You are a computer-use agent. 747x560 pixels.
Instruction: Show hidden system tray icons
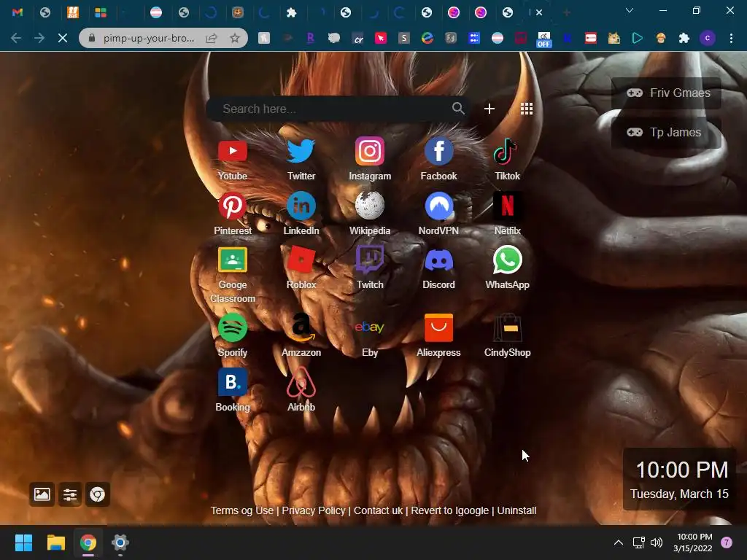[619, 542]
